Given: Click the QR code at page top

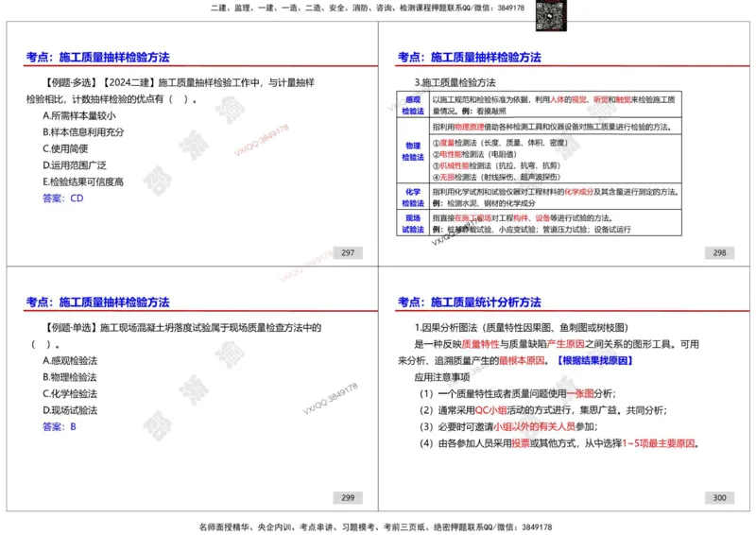Looking at the screenshot, I should pyautogui.click(x=551, y=15).
